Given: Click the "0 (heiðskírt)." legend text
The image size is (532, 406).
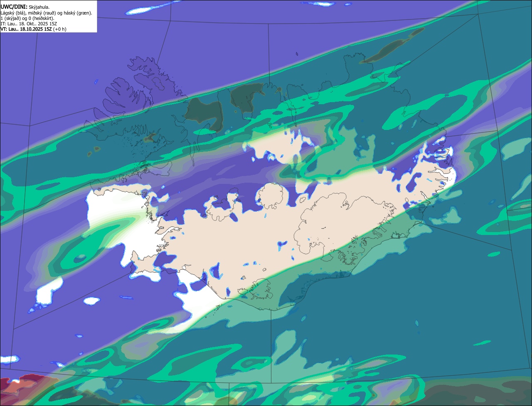Looking at the screenshot, I should click(x=41, y=18).
